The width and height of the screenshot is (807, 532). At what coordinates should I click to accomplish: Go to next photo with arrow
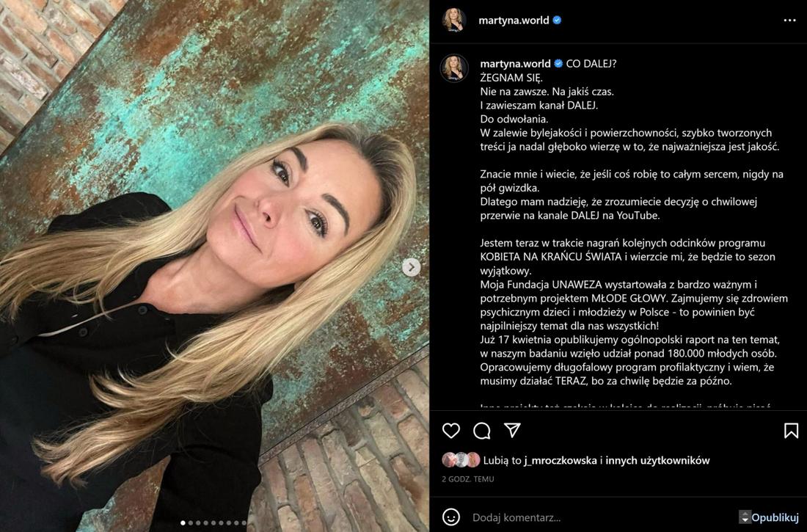pyautogui.click(x=411, y=267)
